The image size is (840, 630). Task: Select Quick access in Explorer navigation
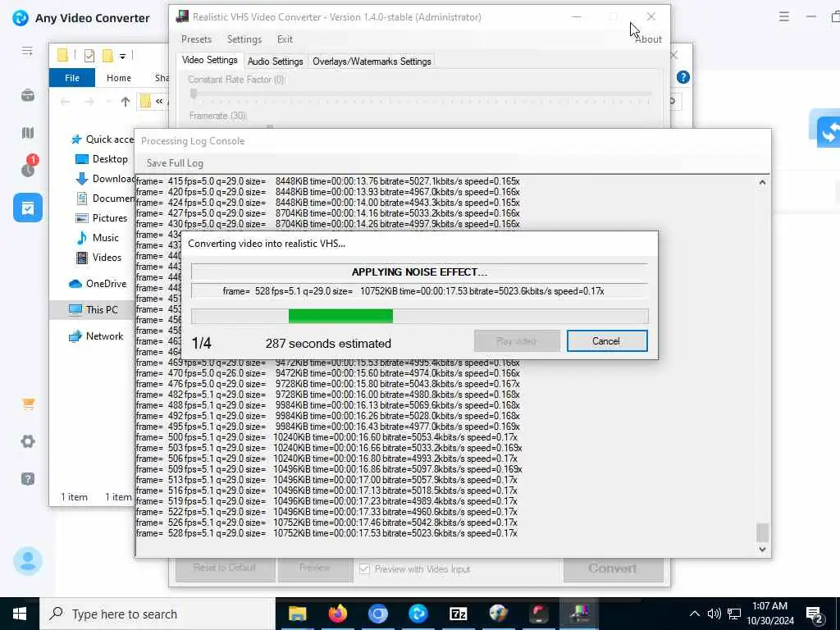pyautogui.click(x=103, y=139)
